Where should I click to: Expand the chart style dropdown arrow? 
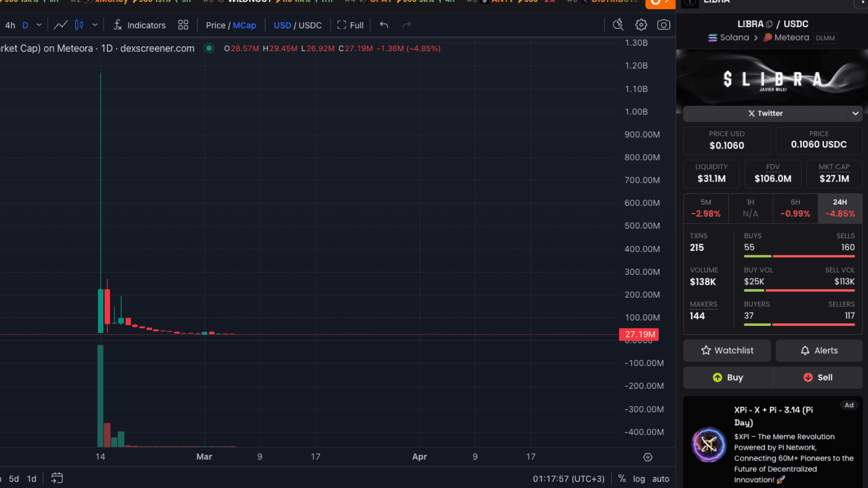tap(95, 25)
